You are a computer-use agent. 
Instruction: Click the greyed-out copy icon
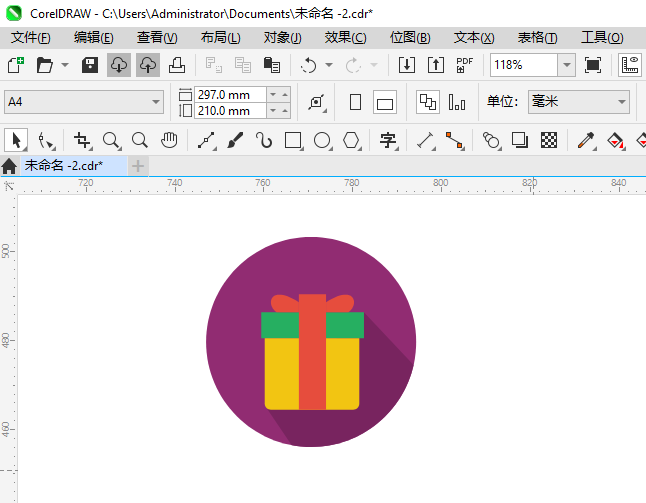tap(243, 65)
